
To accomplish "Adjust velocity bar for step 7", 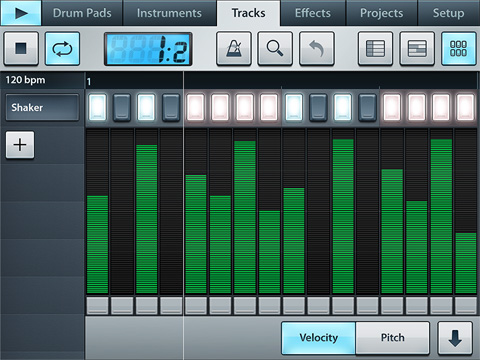I will click(x=245, y=217).
